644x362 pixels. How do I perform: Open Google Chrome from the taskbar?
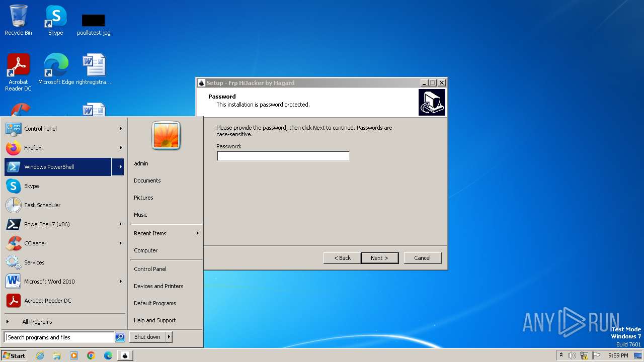[x=91, y=355]
